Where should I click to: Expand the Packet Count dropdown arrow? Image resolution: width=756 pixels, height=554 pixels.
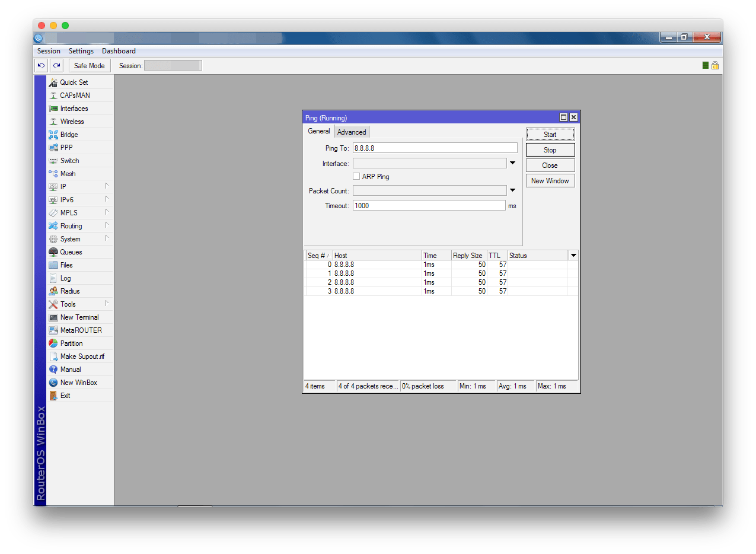coord(512,190)
